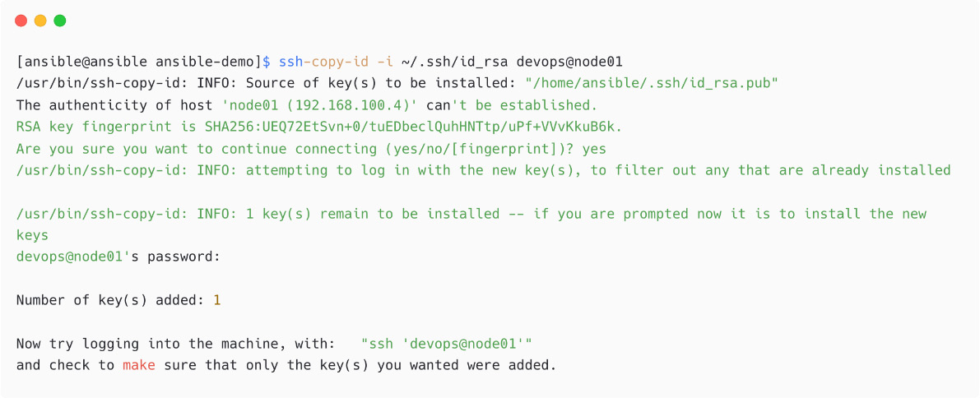Click the green maximize window button

point(60,21)
